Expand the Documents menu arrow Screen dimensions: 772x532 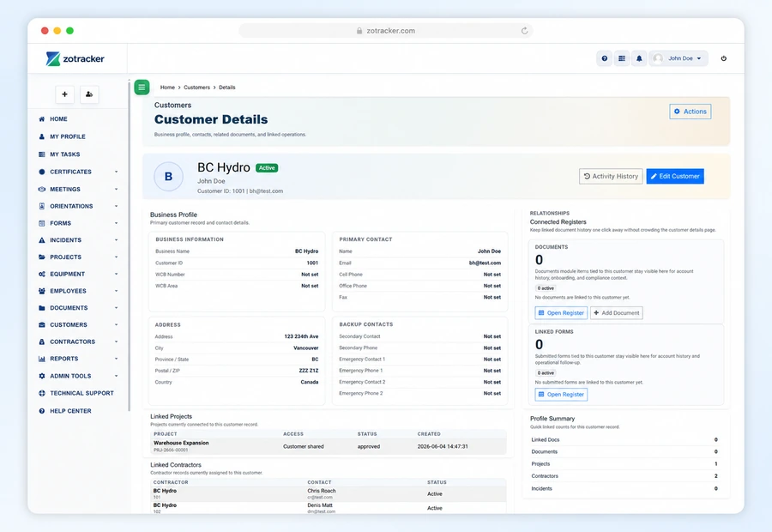[x=116, y=308]
